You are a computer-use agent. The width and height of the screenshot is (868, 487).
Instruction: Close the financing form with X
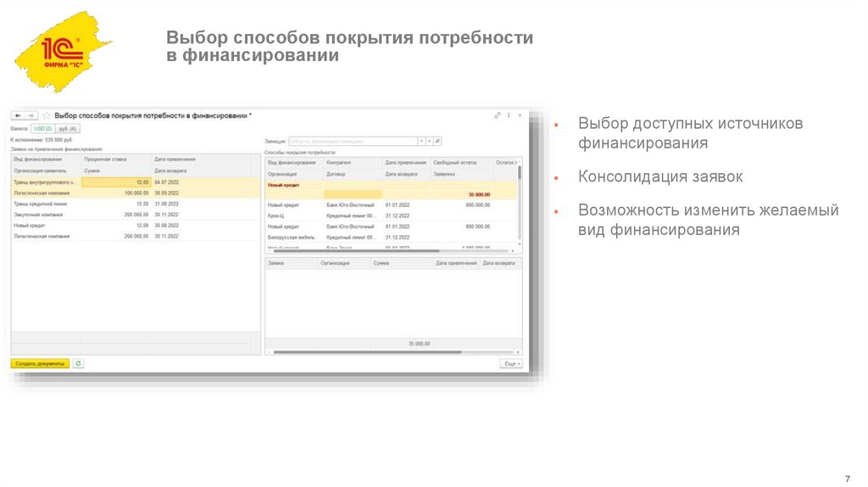520,115
